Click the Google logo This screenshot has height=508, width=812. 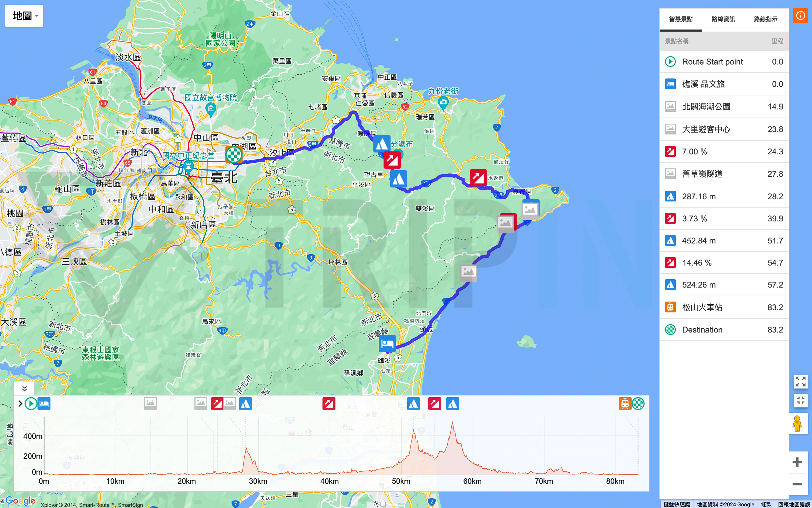pyautogui.click(x=20, y=501)
